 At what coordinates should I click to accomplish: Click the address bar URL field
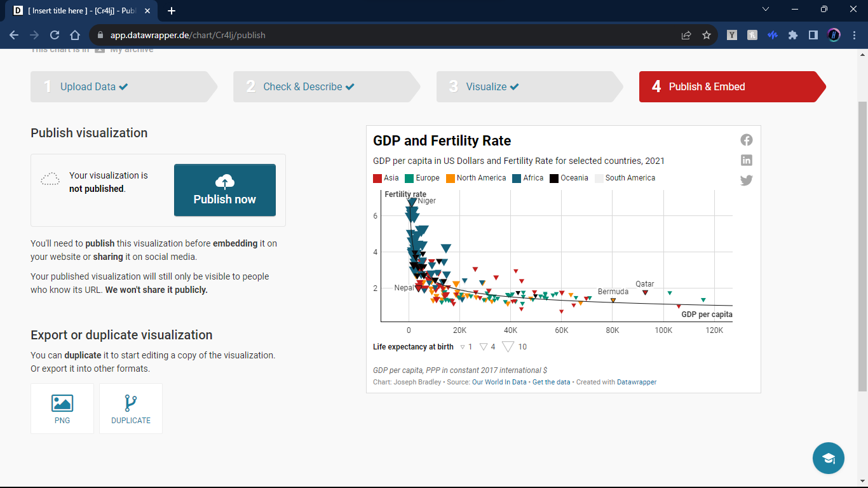(381, 36)
